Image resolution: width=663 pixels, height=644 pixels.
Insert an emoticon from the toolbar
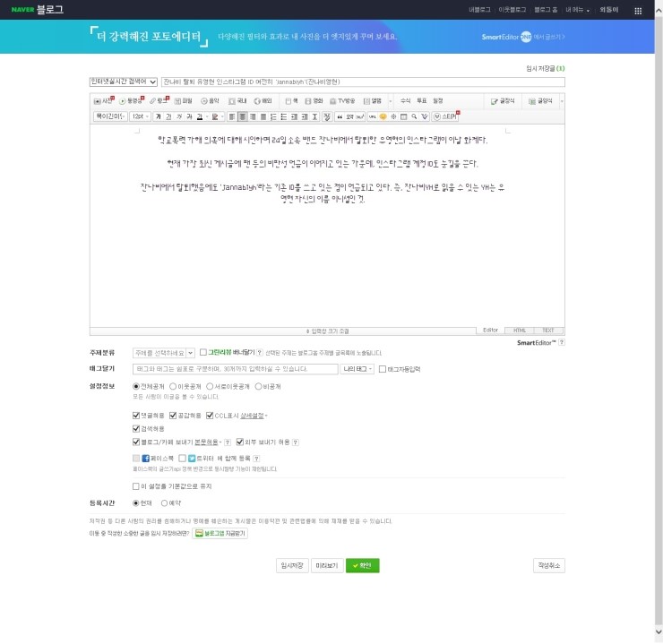(383, 116)
